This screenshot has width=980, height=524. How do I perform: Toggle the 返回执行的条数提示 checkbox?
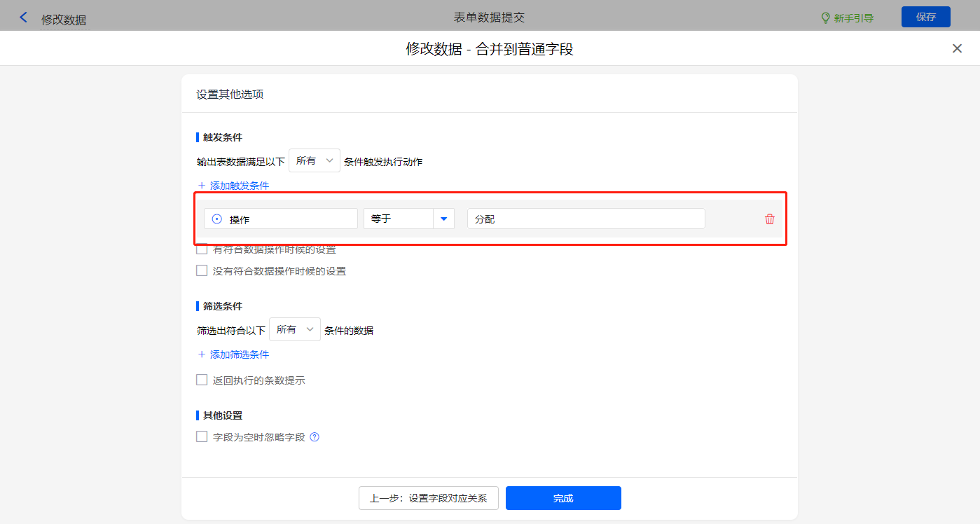202,380
